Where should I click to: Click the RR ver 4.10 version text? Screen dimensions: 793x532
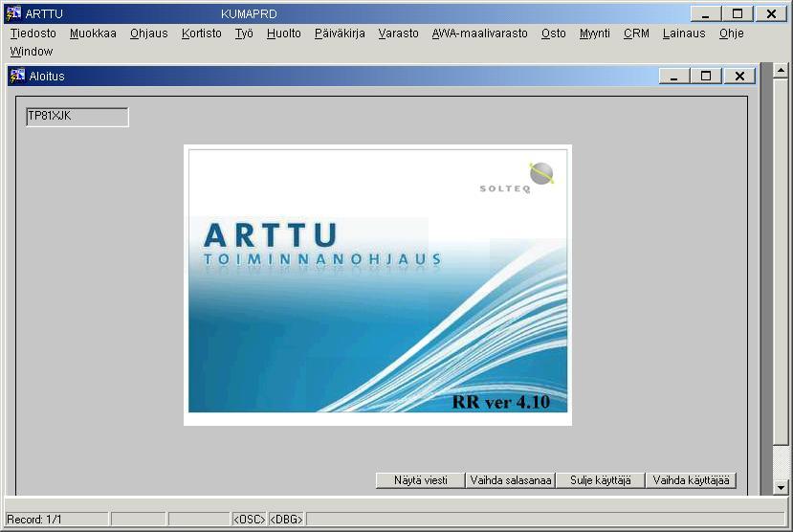pyautogui.click(x=500, y=402)
